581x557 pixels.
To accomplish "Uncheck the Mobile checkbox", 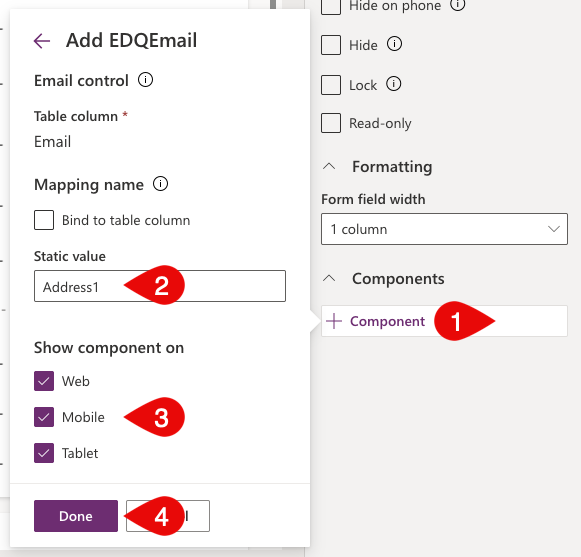I will (44, 417).
